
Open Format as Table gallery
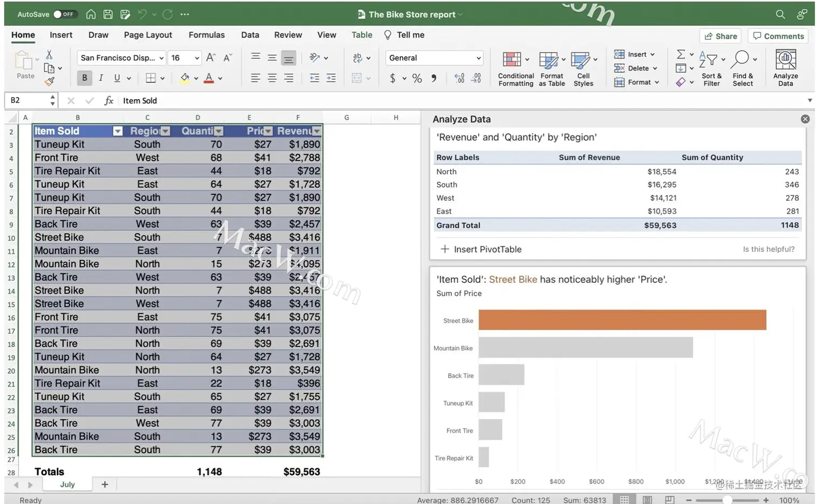click(552, 69)
